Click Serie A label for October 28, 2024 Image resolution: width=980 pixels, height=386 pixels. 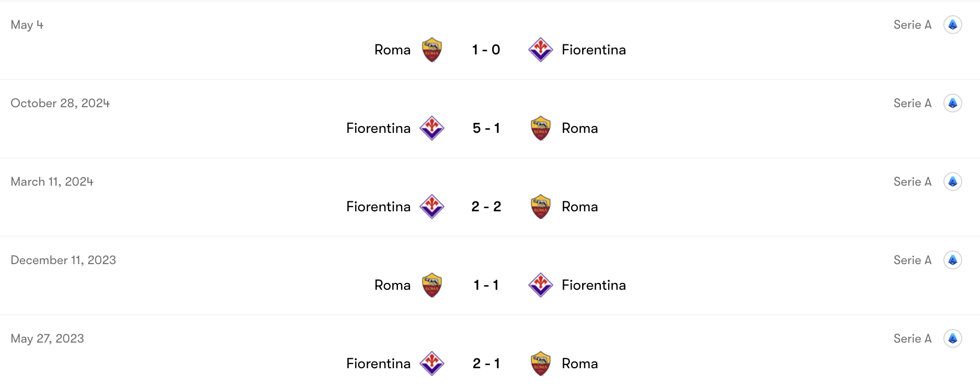tap(912, 103)
